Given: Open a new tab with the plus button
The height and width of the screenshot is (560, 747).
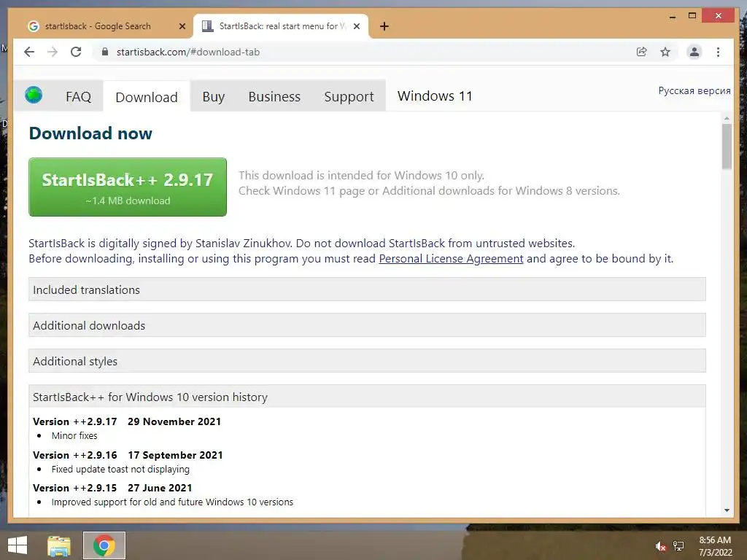Looking at the screenshot, I should [x=384, y=26].
